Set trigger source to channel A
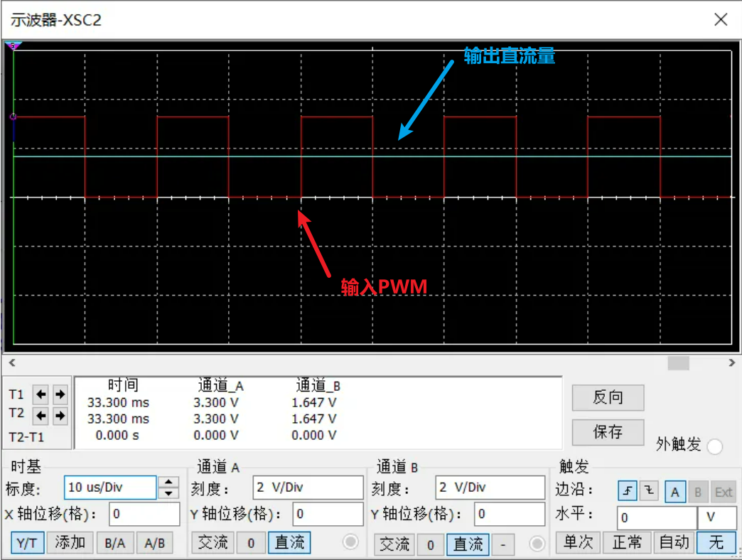Screen dimensions: 742x560 [x=674, y=491]
